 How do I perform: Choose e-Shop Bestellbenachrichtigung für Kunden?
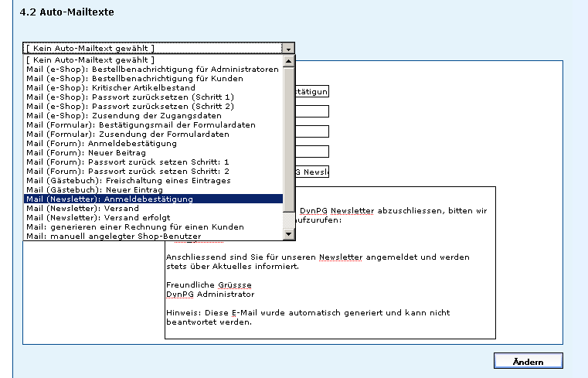point(134,78)
